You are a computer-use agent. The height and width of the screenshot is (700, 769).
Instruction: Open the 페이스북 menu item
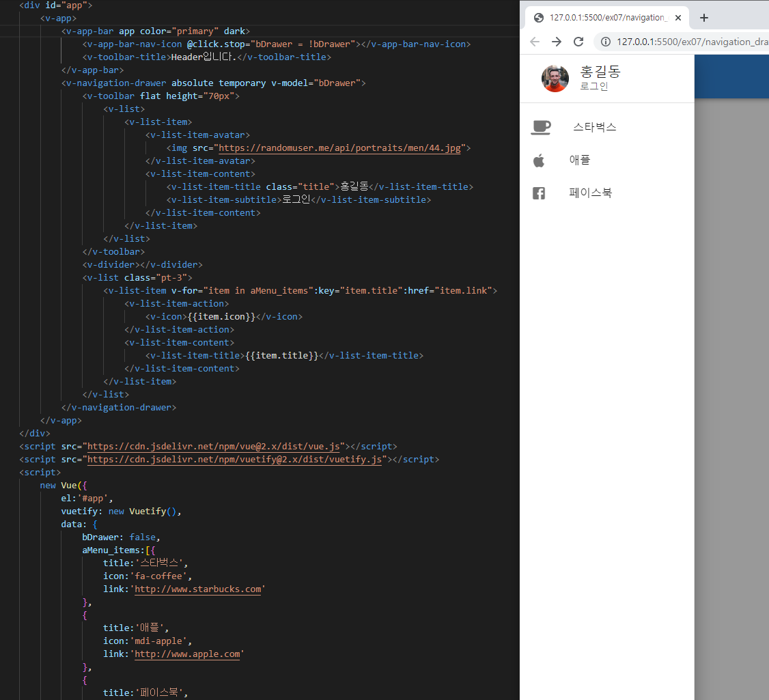[x=607, y=193]
